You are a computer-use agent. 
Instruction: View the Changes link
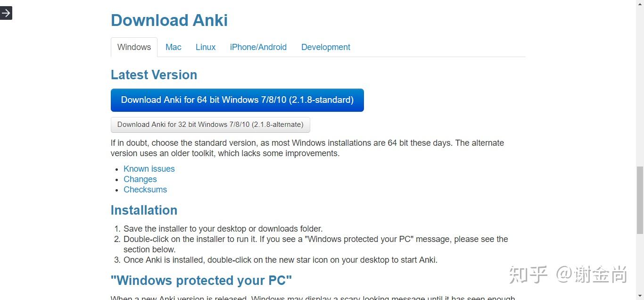point(140,179)
